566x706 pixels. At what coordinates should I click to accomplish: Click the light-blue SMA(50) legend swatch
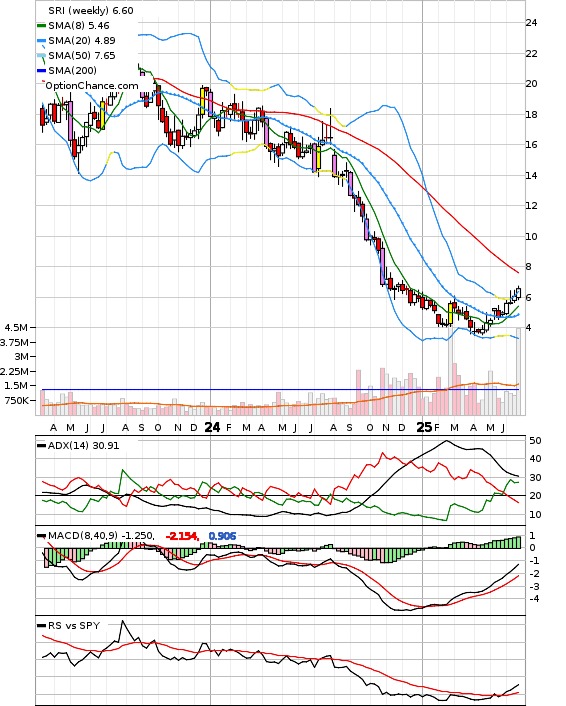pos(41,55)
